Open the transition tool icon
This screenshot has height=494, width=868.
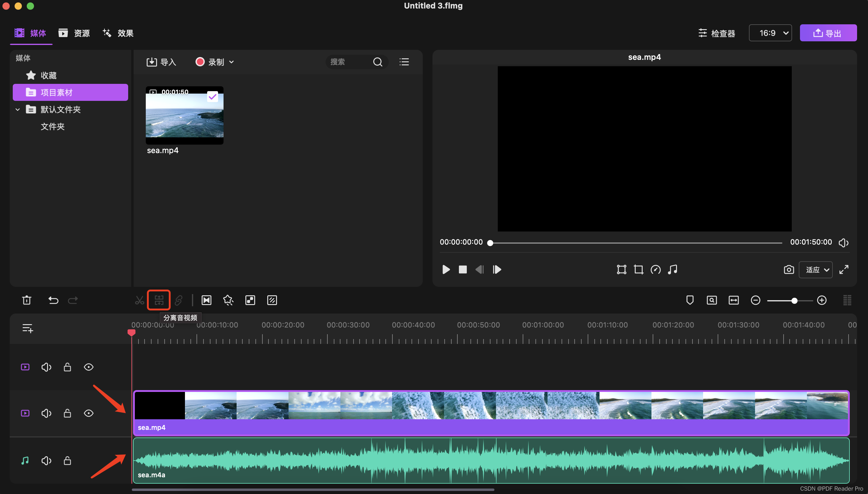tap(207, 300)
